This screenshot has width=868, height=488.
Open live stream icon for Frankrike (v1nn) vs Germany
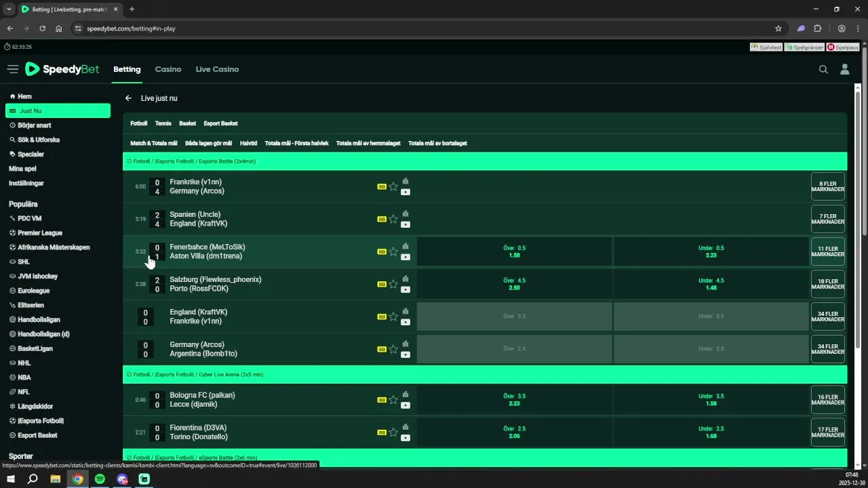[x=406, y=192]
